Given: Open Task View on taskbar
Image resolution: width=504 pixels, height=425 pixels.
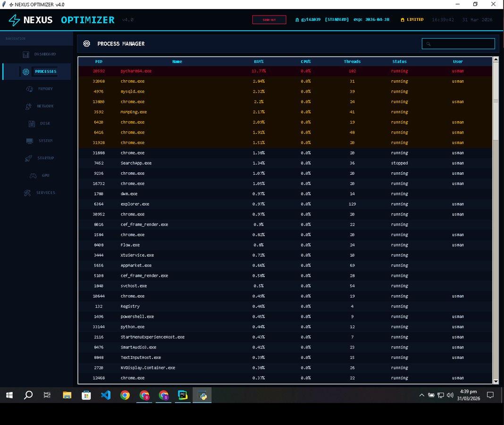Looking at the screenshot, I should 47,395.
